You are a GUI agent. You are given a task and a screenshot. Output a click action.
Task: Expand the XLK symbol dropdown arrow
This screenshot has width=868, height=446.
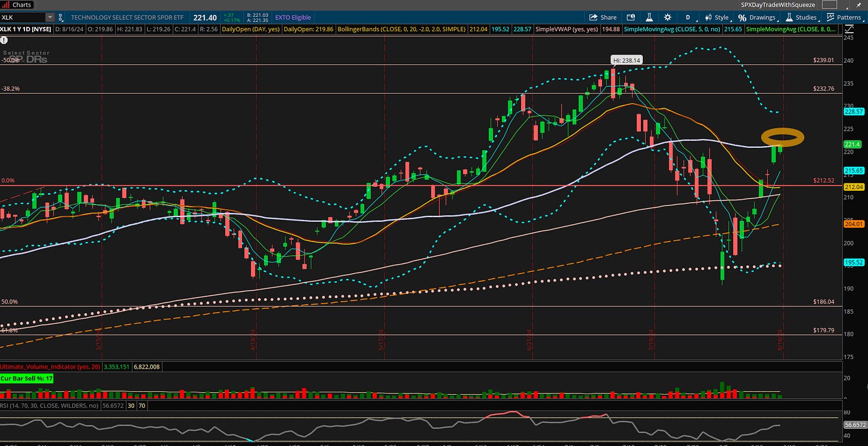pyautogui.click(x=49, y=17)
